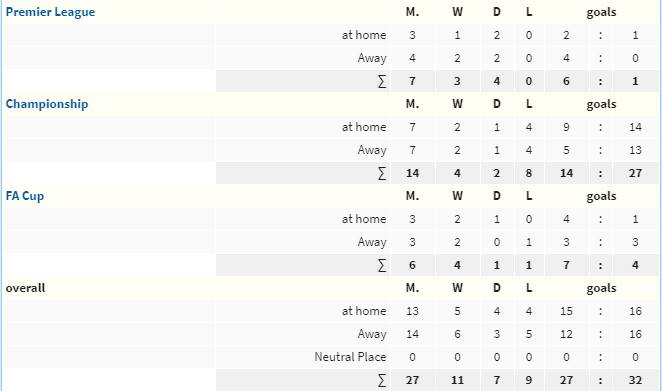Viewport: 662px width, 391px height.
Task: Click FA Cup 'L' column header
Action: pos(529,196)
